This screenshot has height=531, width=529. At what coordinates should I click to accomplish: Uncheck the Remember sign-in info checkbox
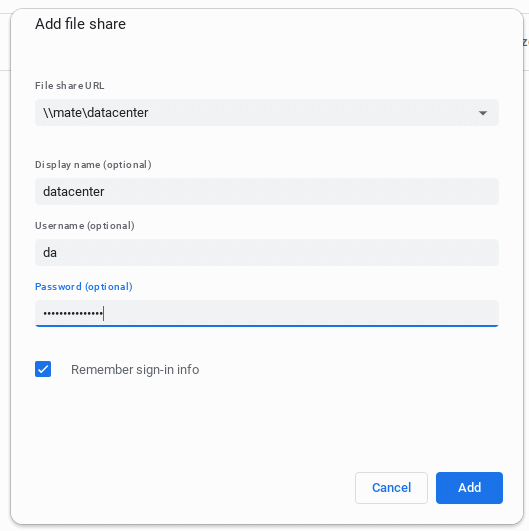tap(43, 369)
